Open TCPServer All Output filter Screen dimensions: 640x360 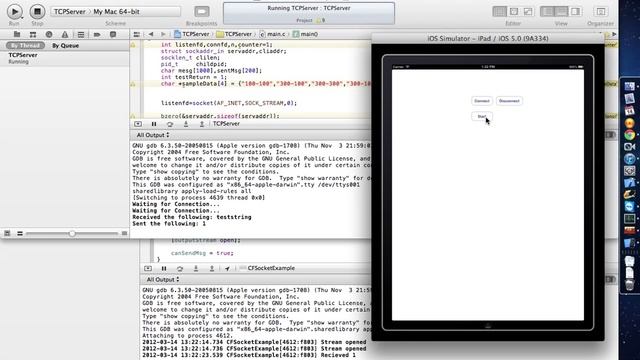153,135
